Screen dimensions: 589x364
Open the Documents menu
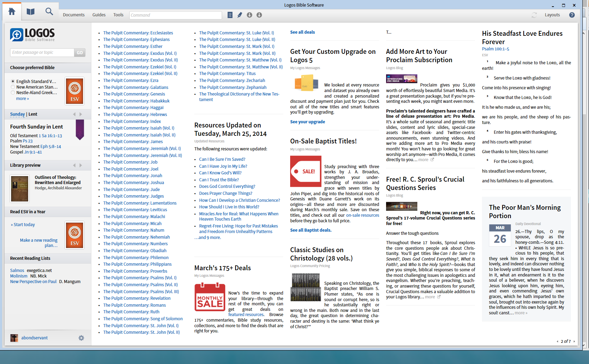tap(74, 15)
